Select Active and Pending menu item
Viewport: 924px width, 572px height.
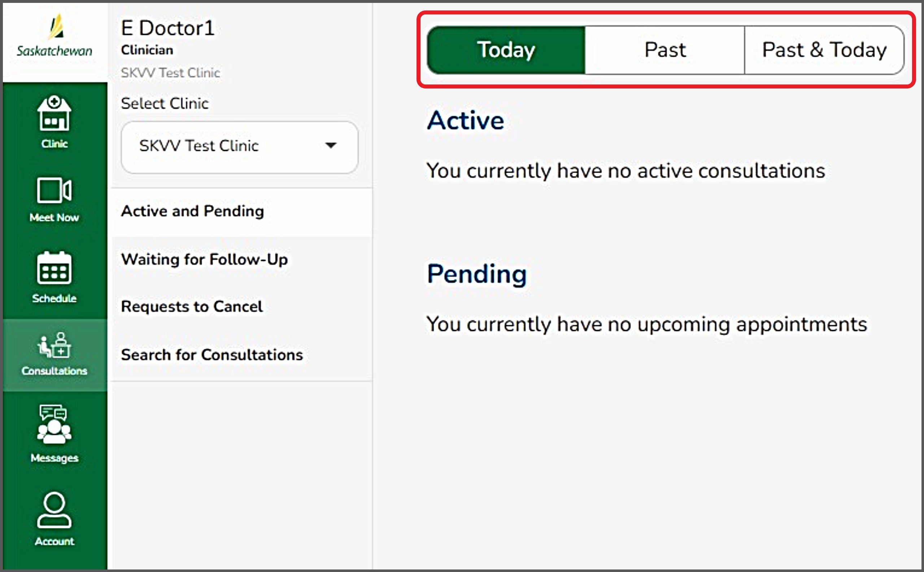tap(192, 211)
